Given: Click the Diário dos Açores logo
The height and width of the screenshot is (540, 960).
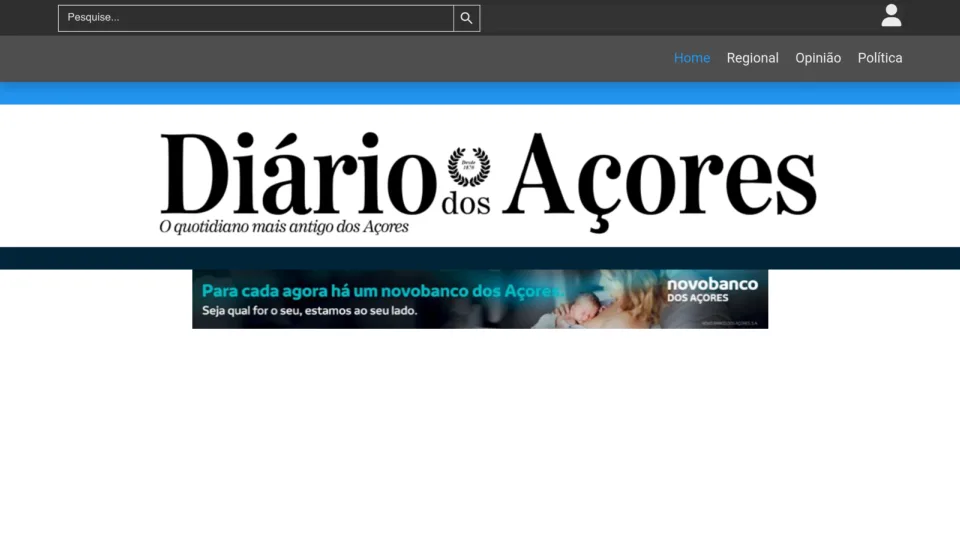Looking at the screenshot, I should pos(488,182).
